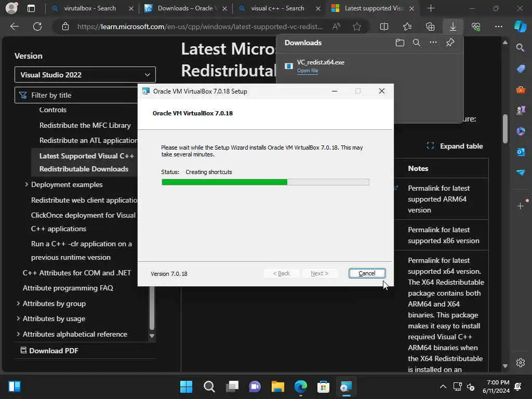
Task: Open sidebar settings gear icon
Action: click(x=521, y=363)
